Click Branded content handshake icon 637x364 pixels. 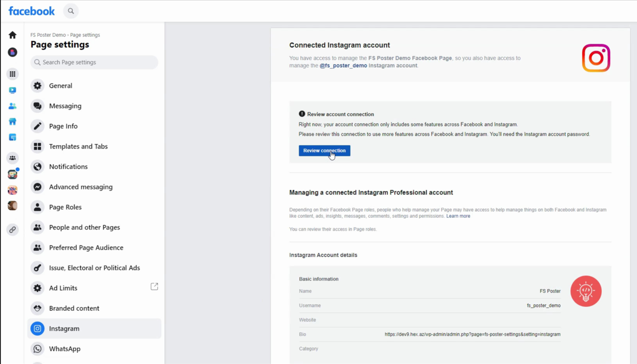pos(37,308)
